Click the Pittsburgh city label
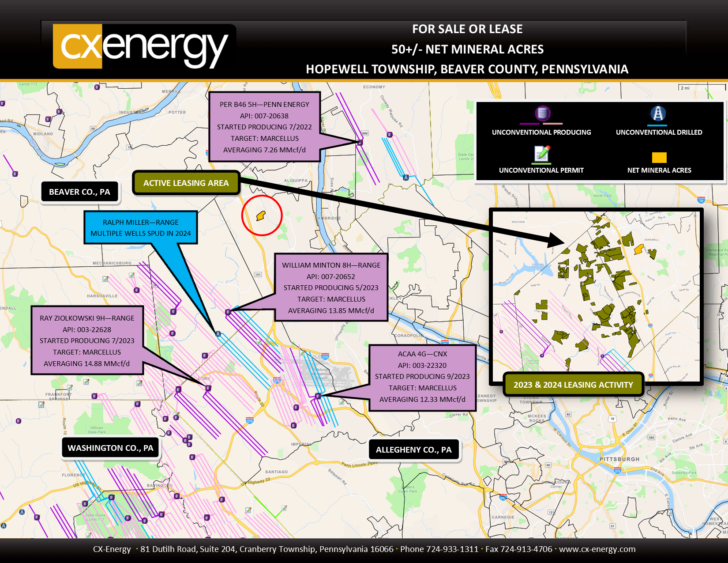The width and height of the screenshot is (728, 563). click(x=619, y=459)
